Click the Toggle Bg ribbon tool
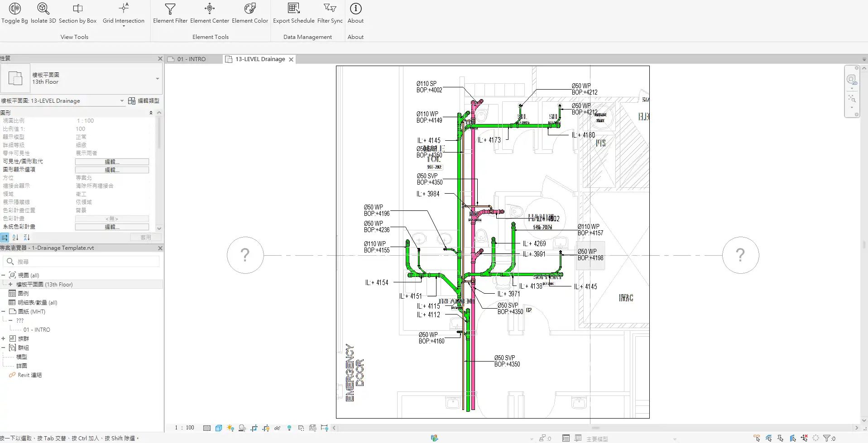The height and width of the screenshot is (443, 868). tap(15, 13)
